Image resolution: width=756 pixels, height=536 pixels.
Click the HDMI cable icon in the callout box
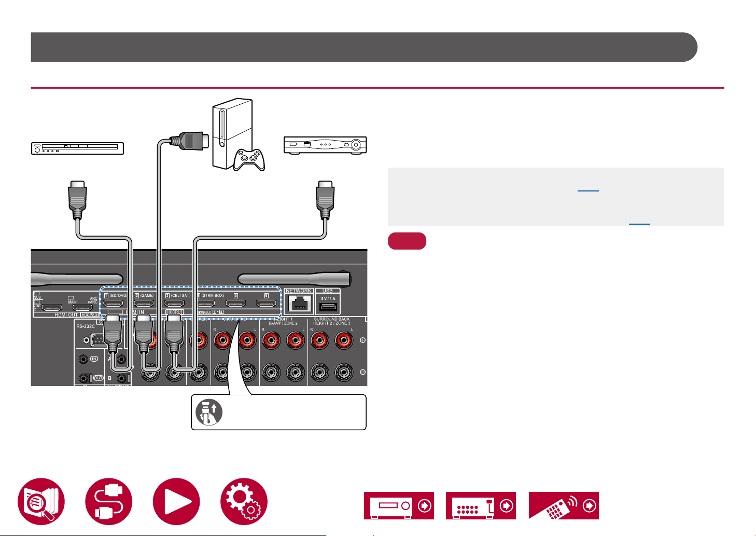point(209,413)
